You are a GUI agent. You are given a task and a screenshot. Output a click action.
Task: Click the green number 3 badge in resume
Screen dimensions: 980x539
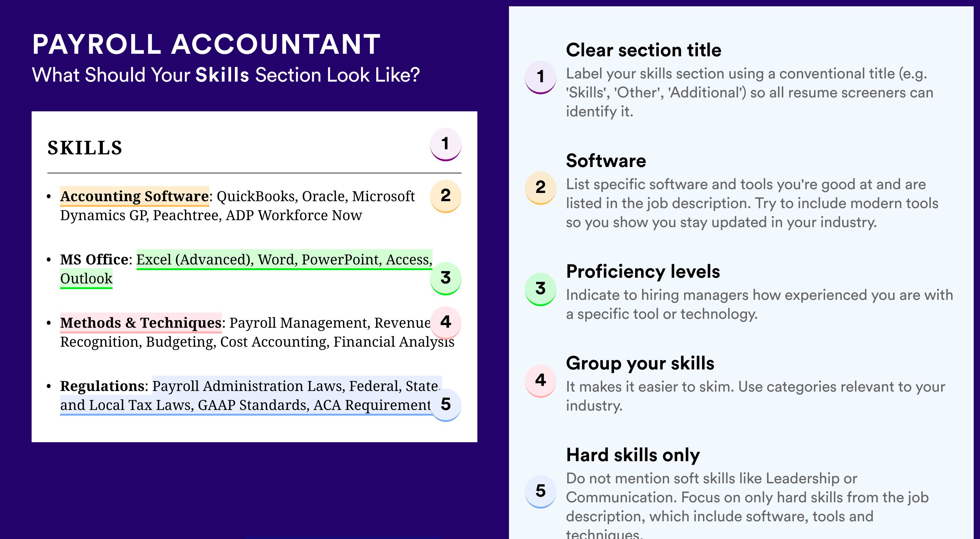(445, 278)
